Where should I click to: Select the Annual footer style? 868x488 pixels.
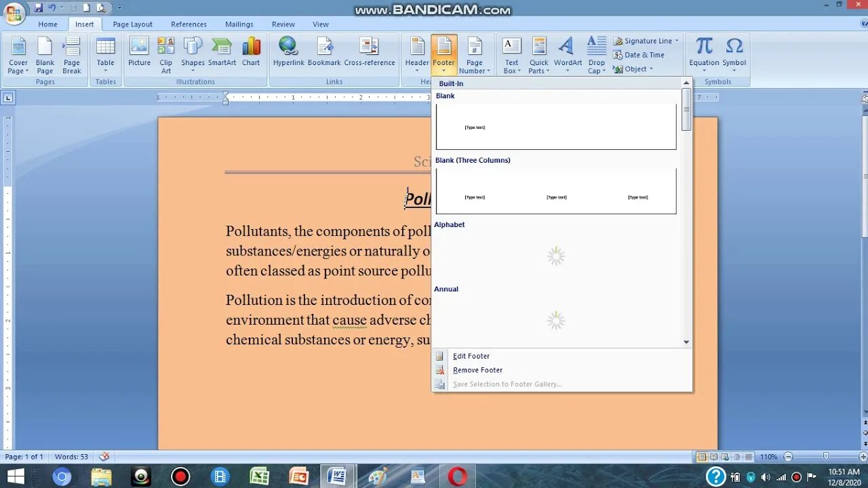(x=556, y=316)
